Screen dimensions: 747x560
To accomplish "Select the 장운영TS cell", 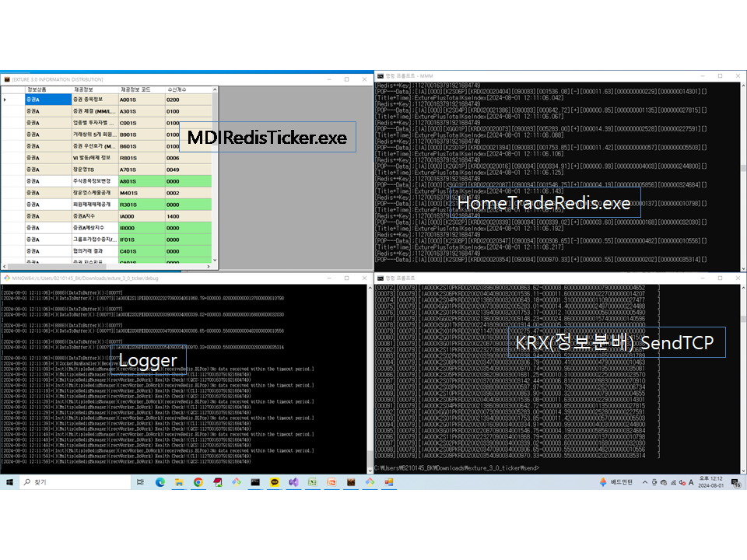I will 95,170.
